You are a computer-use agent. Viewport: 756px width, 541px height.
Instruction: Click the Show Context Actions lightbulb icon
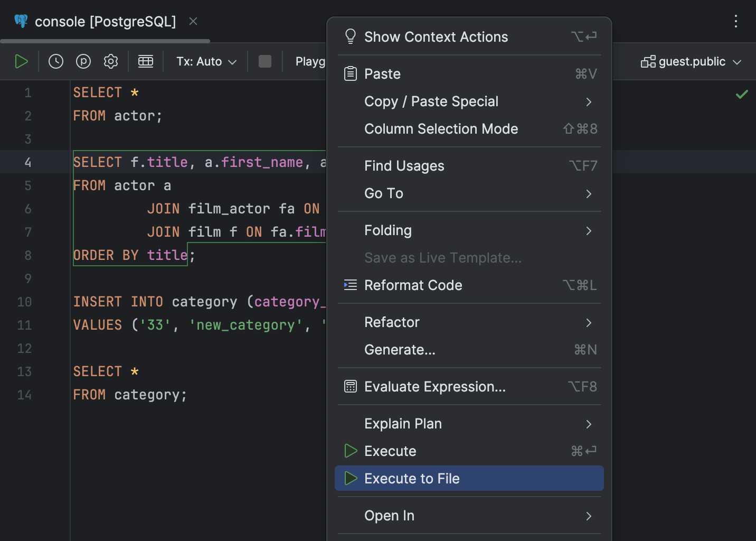pyautogui.click(x=350, y=36)
